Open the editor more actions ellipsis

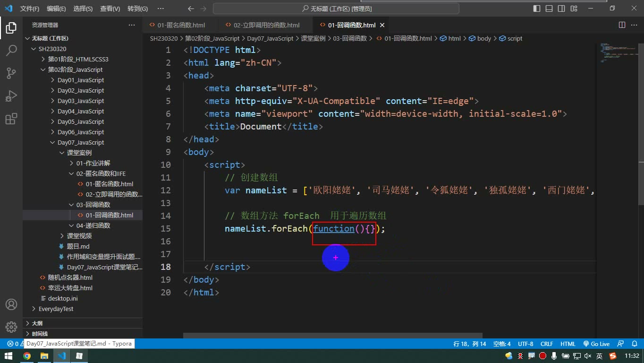[634, 25]
